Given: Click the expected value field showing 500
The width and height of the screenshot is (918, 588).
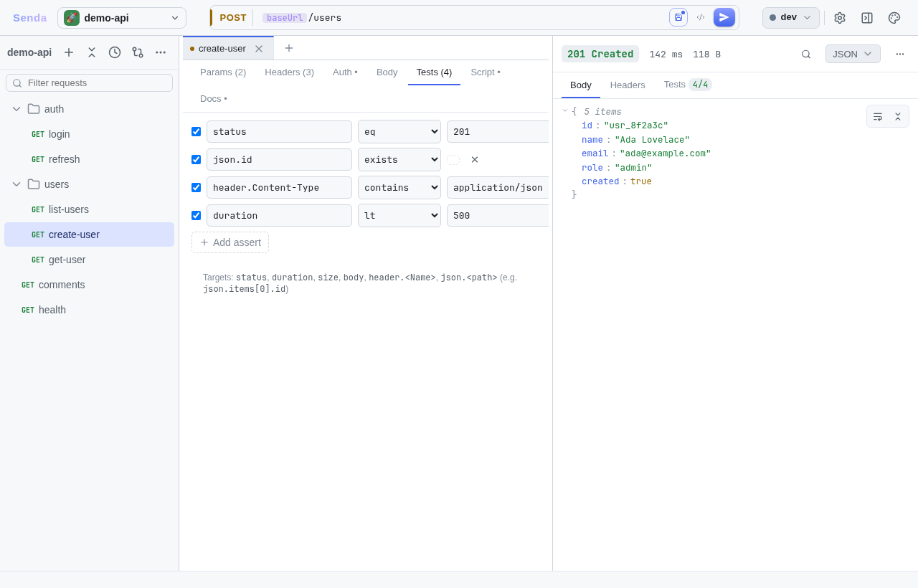Looking at the screenshot, I should pos(498,216).
